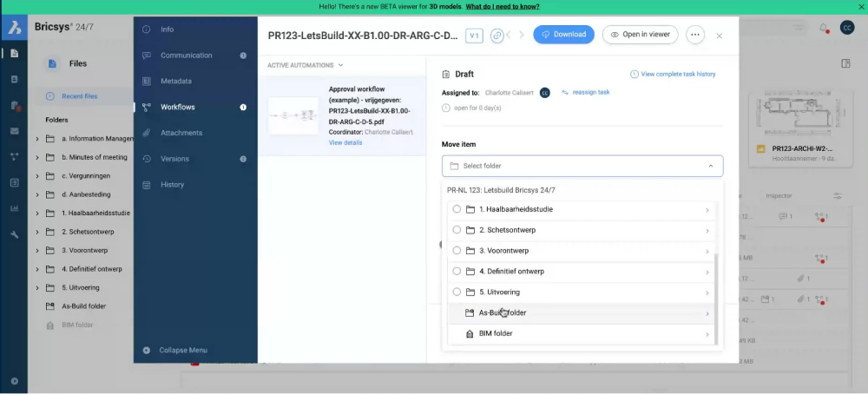Click View details link for workflow
This screenshot has height=394, width=868.
click(x=345, y=143)
